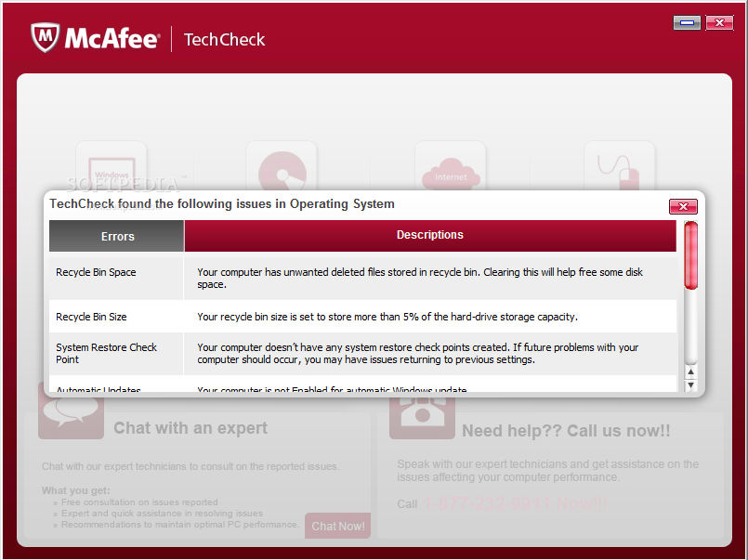Click the telephone call support icon
This screenshot has width=748, height=560.
(x=422, y=418)
